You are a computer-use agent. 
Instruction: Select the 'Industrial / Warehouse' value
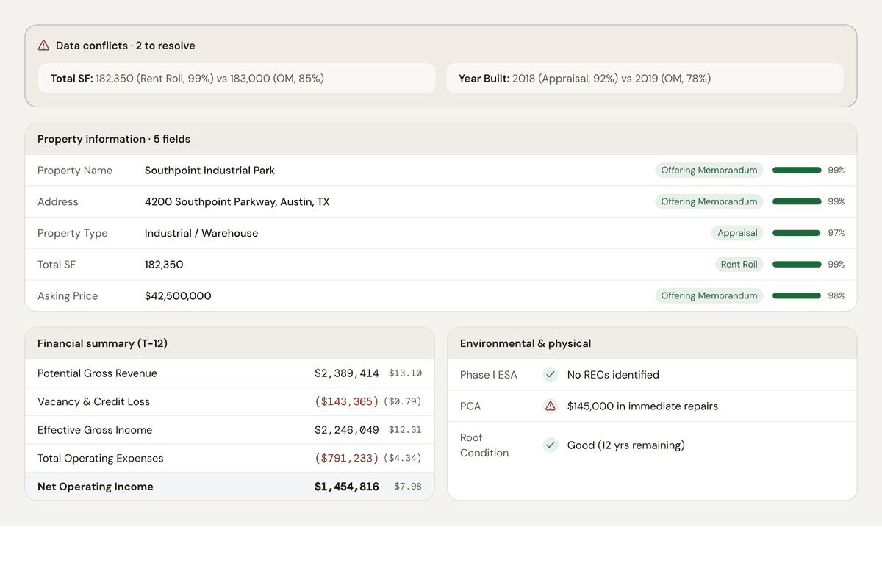click(x=201, y=233)
